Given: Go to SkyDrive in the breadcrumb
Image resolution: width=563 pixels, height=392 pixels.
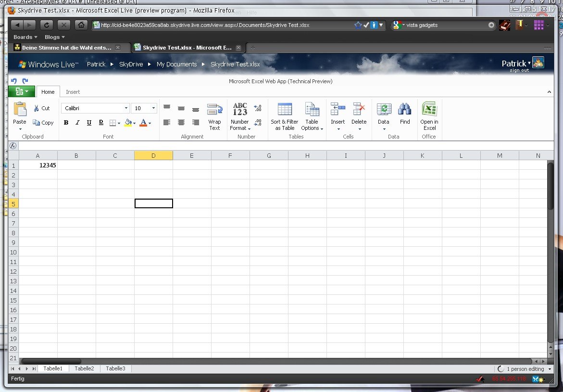Looking at the screenshot, I should pos(131,64).
